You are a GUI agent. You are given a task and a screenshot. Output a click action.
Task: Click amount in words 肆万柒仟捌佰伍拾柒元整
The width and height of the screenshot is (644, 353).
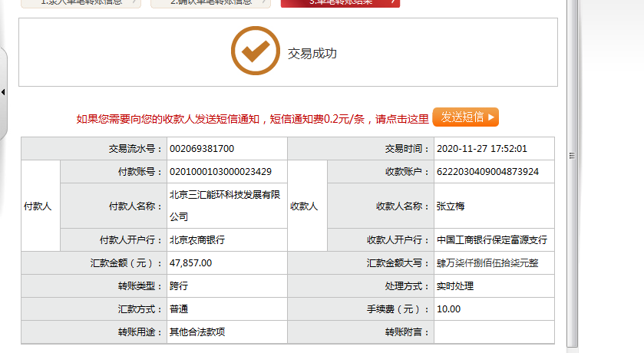point(487,263)
